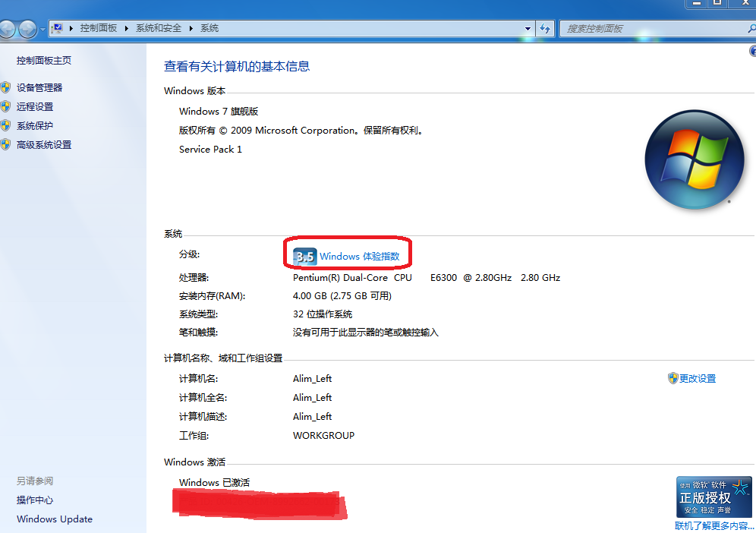Open Windows Update link
This screenshot has height=533, width=756.
55,519
